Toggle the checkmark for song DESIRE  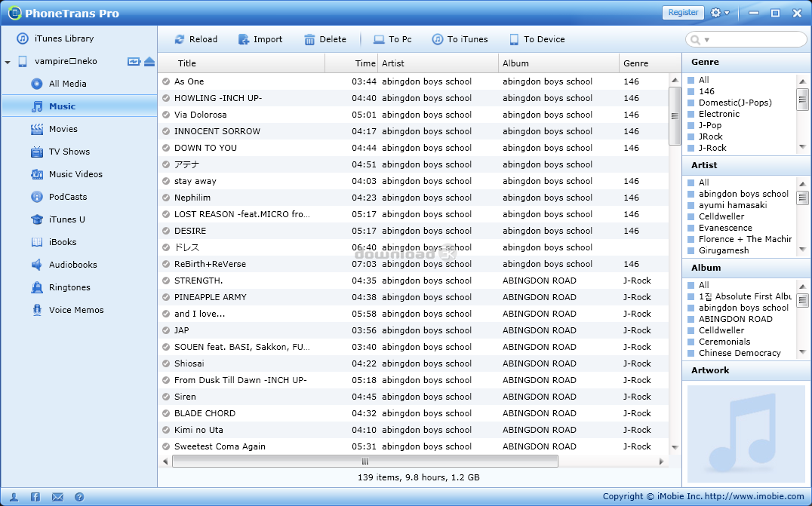pyautogui.click(x=166, y=231)
